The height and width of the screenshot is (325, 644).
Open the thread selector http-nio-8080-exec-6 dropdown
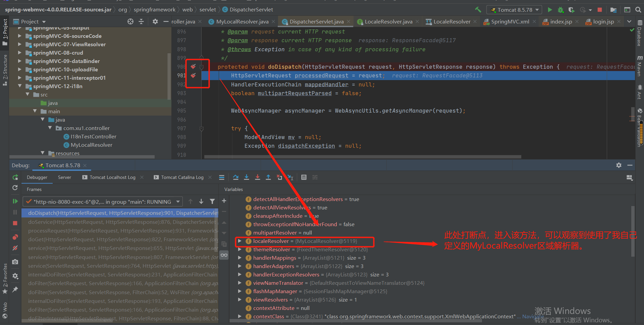tap(103, 202)
